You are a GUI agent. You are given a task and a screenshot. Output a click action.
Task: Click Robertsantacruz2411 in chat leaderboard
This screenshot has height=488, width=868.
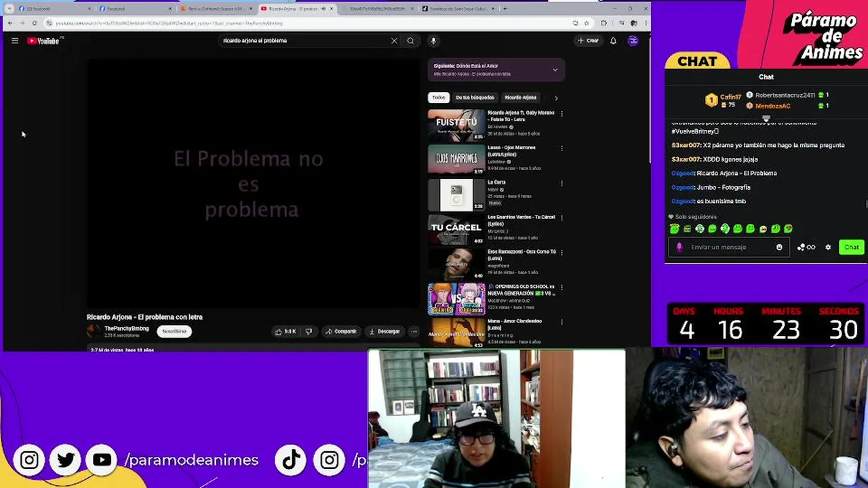pos(785,96)
